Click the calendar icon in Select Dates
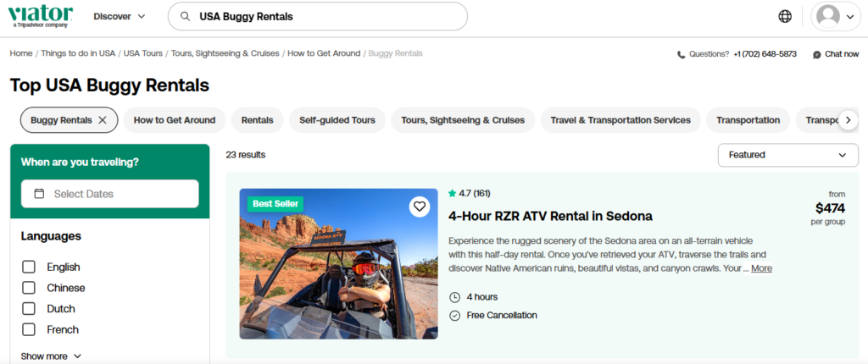The image size is (868, 364). tap(39, 194)
